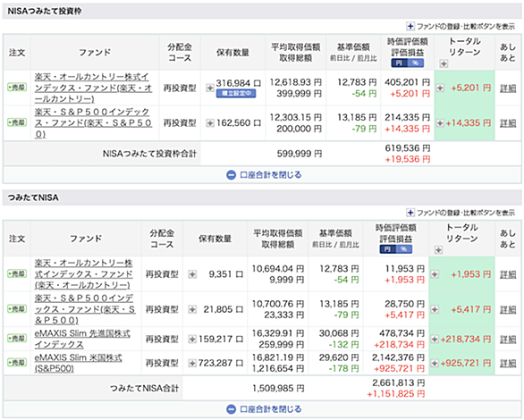Expand quantity details for 316,984 口 holding
This screenshot has height=420, width=524.
[x=210, y=88]
